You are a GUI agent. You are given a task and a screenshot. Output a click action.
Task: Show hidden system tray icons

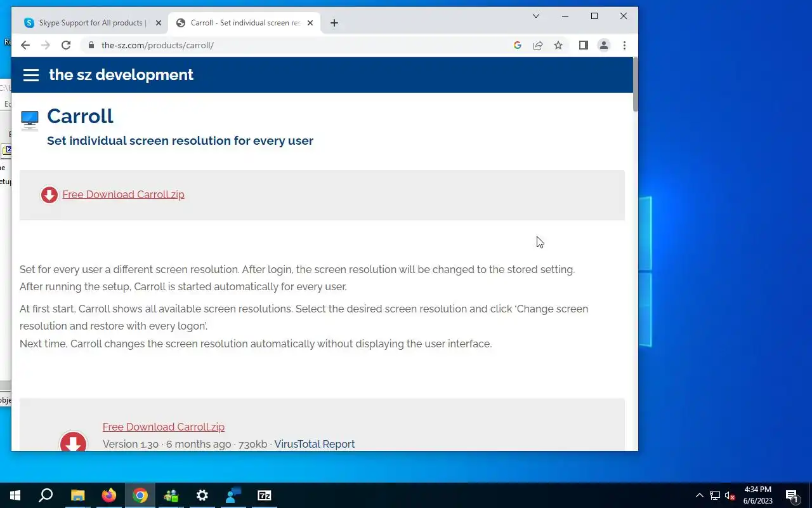pyautogui.click(x=700, y=495)
